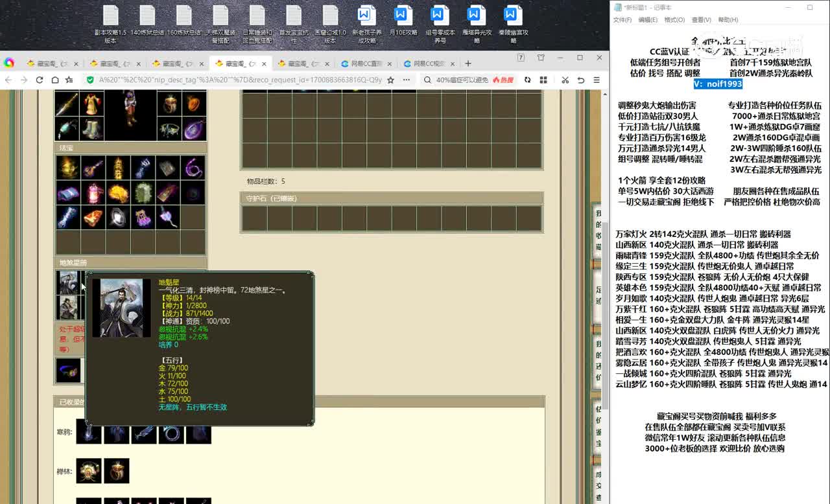Select the circular ring item in the 寒鸦 row
The height and width of the screenshot is (504, 830).
[x=172, y=432]
